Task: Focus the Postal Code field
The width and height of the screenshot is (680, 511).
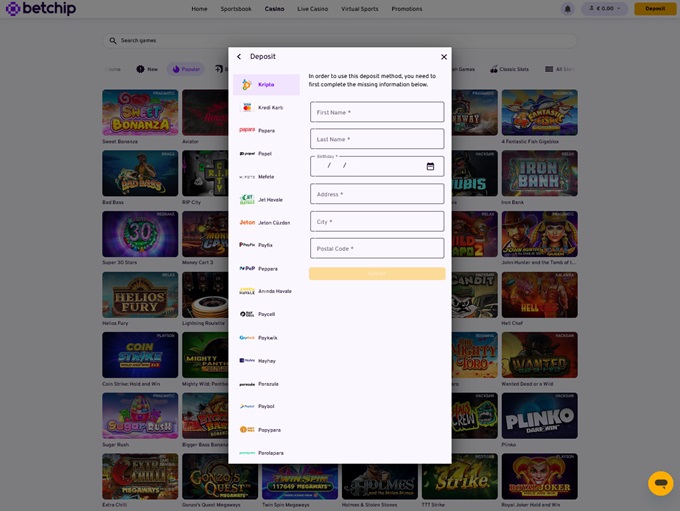Action: [x=377, y=248]
